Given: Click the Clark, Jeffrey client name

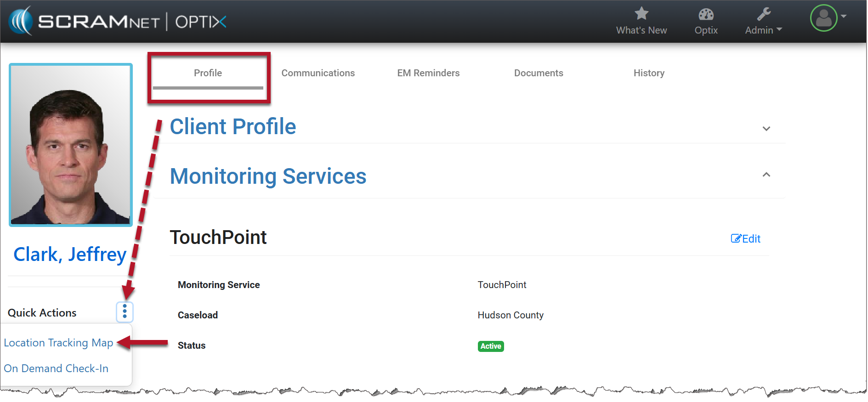Looking at the screenshot, I should pyautogui.click(x=70, y=255).
